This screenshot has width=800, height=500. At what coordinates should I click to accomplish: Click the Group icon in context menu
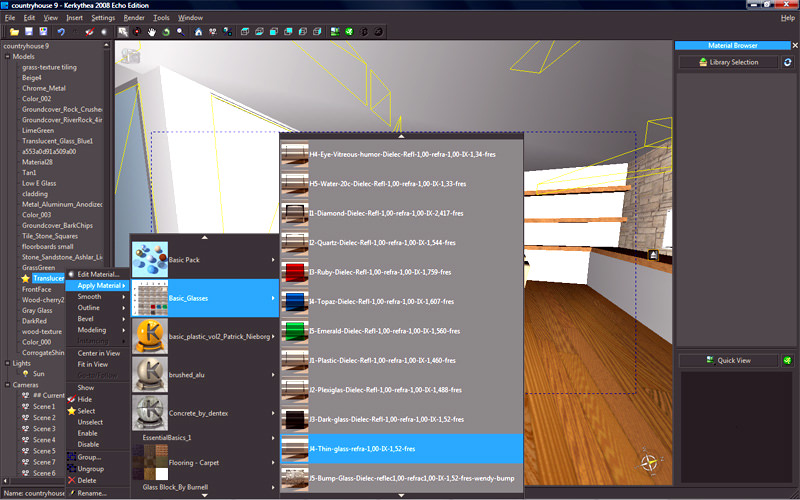[71, 457]
